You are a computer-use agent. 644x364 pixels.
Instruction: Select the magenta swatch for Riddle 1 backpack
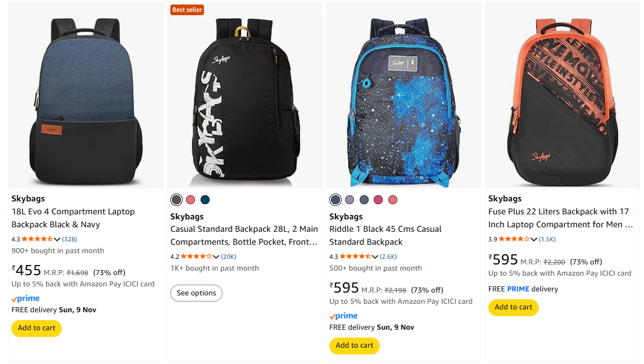click(x=378, y=200)
